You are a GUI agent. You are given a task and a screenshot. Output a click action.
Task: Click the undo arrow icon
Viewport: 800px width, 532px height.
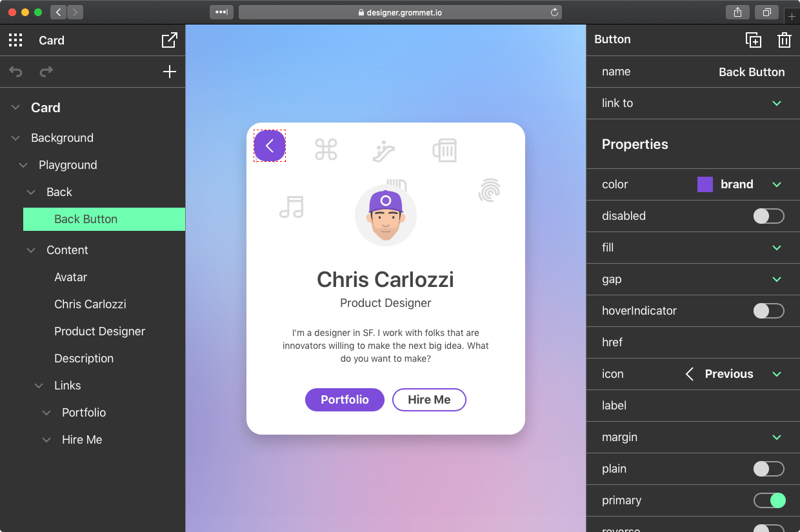[x=16, y=72]
